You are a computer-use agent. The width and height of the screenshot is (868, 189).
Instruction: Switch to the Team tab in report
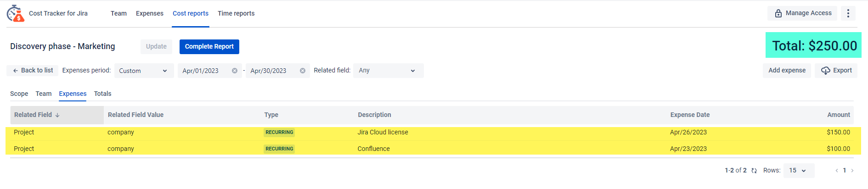[x=44, y=94]
